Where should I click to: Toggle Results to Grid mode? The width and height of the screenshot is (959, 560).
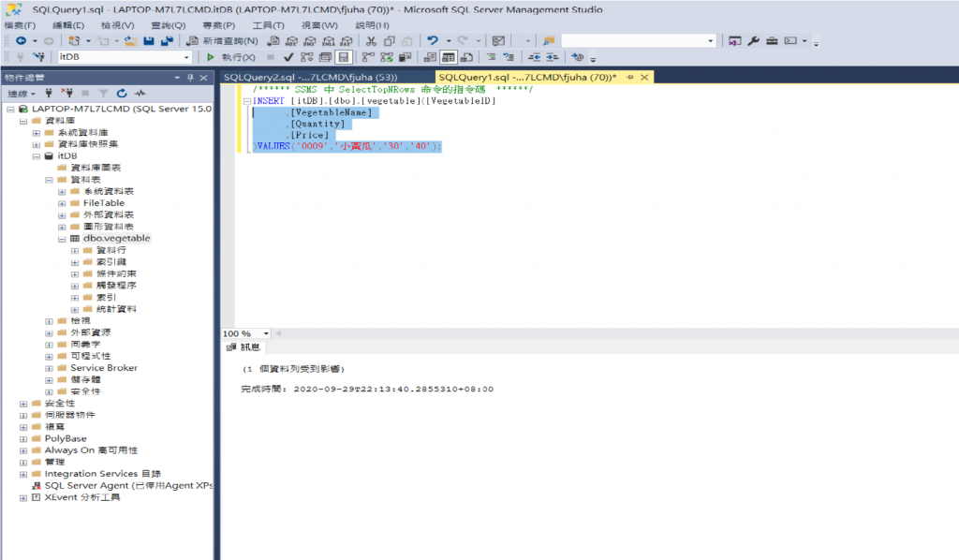(x=449, y=57)
